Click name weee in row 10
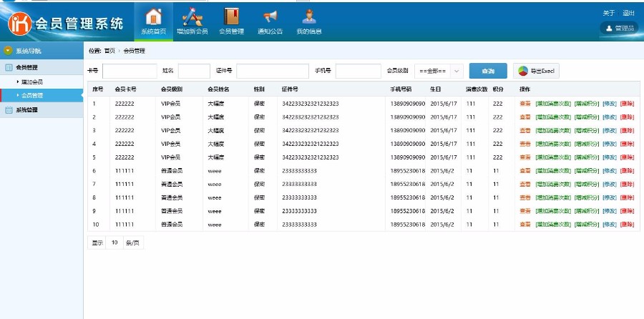The height and width of the screenshot is (319, 644). click(215, 225)
